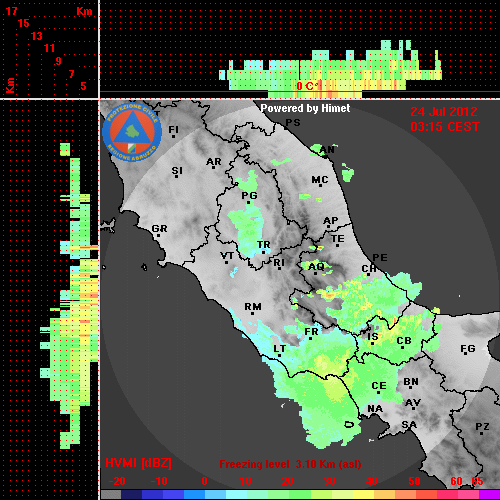This screenshot has height=500, width=500.
Task: Click the CH city marker
Action: (368, 275)
